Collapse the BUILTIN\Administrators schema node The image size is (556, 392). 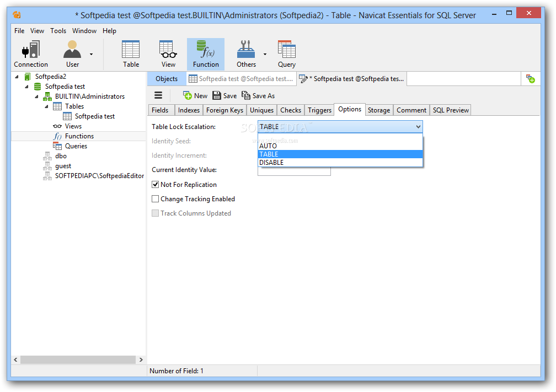tap(36, 96)
